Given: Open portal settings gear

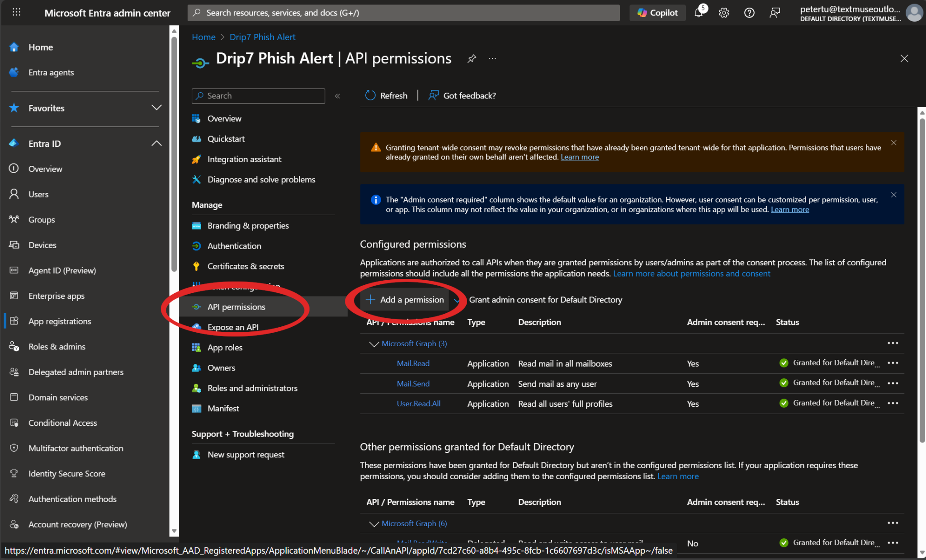Looking at the screenshot, I should pyautogui.click(x=724, y=13).
